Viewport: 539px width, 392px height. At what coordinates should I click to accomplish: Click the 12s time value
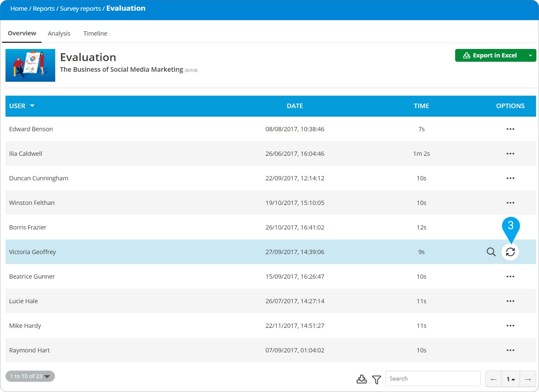click(x=421, y=227)
